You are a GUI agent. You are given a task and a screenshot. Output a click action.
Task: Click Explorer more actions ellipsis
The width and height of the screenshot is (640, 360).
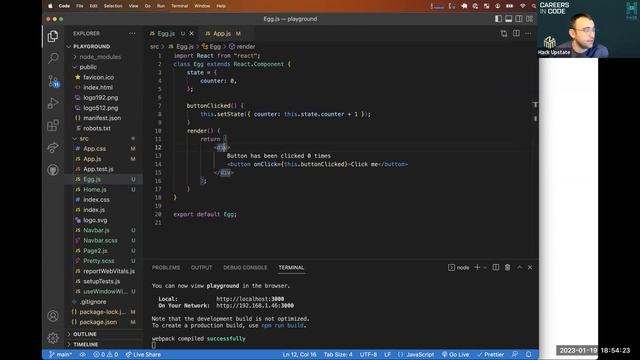tap(132, 33)
